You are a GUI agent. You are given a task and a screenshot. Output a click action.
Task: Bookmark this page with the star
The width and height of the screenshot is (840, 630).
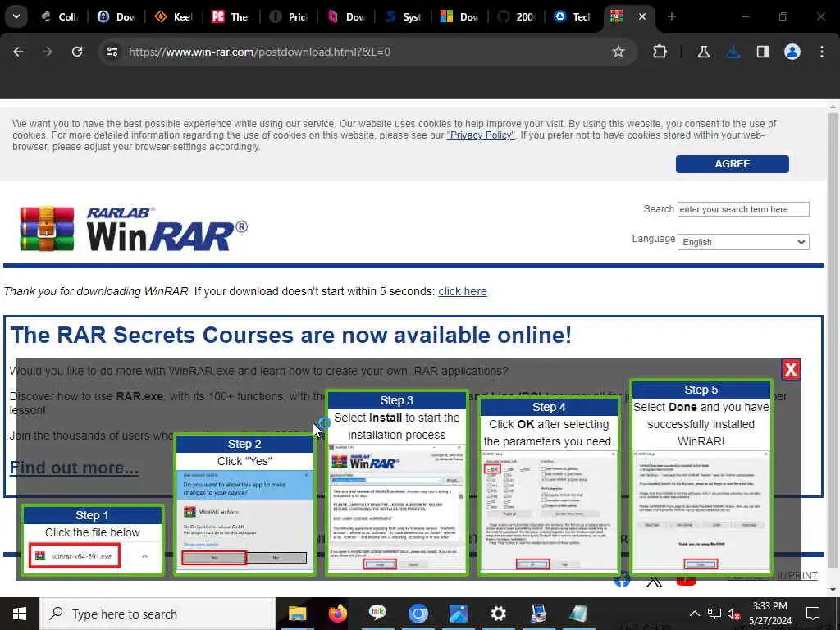coord(619,52)
